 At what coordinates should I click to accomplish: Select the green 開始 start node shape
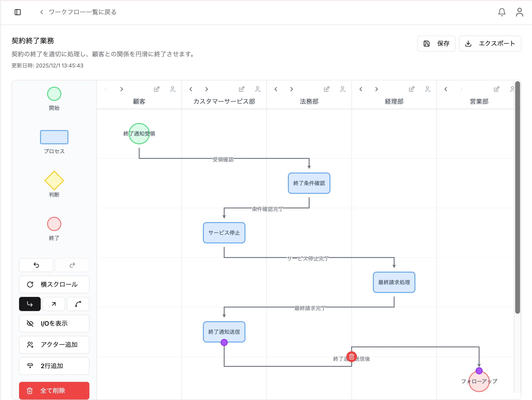pos(54,94)
